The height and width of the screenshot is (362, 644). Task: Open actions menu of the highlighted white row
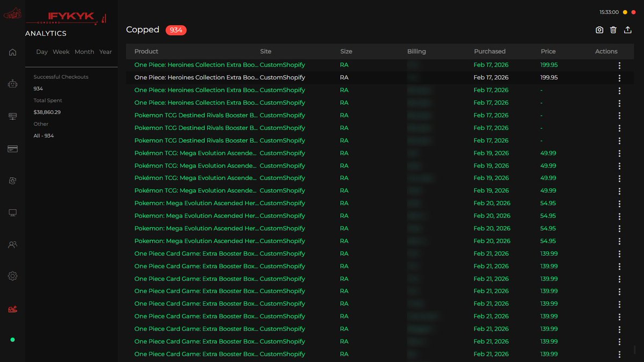619,78
